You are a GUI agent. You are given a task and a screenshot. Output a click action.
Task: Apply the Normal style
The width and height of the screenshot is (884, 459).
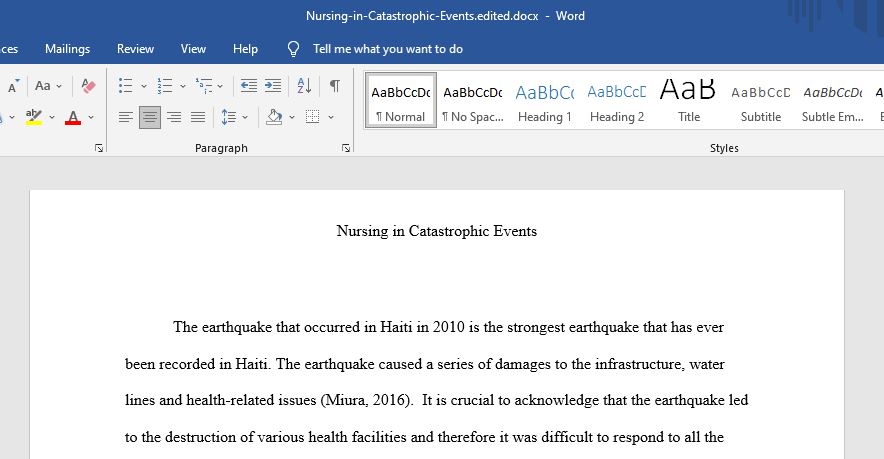click(401, 100)
